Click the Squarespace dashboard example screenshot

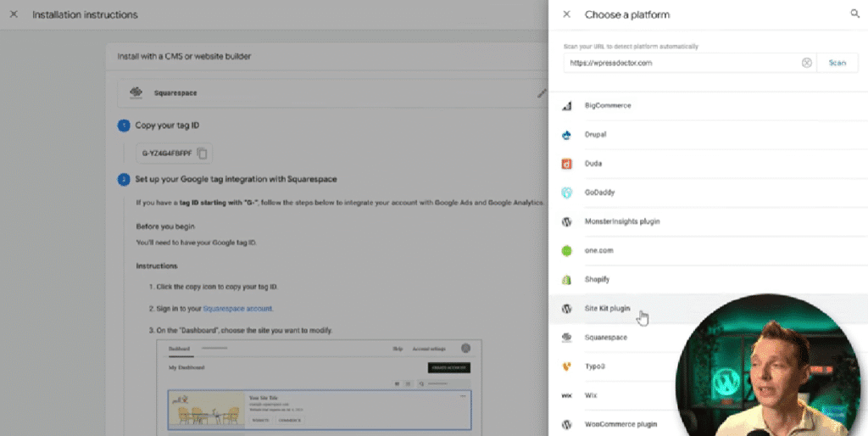320,388
